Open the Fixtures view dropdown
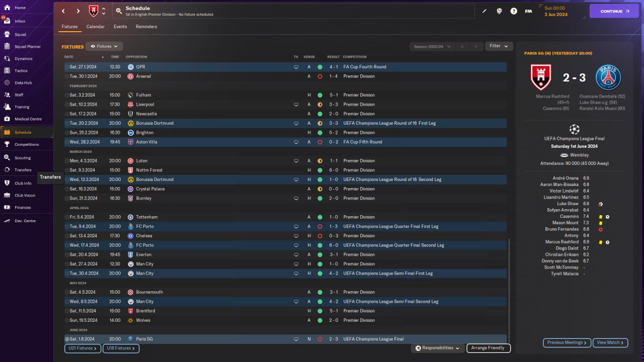Image resolution: width=644 pixels, height=362 pixels. pyautogui.click(x=104, y=46)
